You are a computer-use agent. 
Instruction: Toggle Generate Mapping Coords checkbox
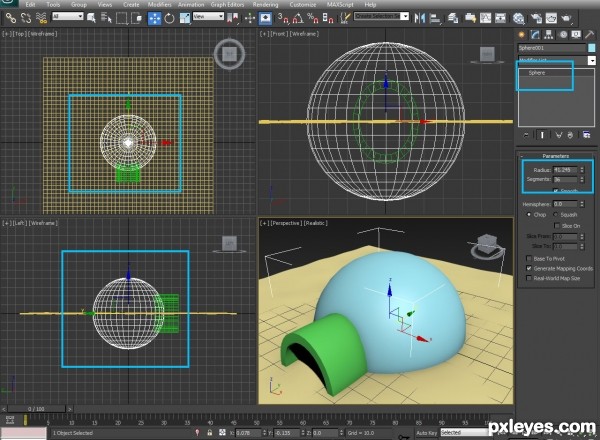coord(529,268)
